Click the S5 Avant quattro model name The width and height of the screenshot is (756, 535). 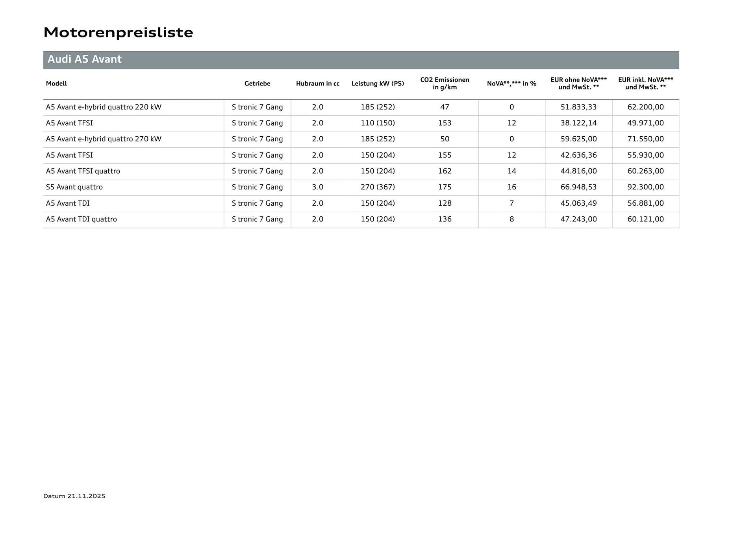[x=74, y=187]
